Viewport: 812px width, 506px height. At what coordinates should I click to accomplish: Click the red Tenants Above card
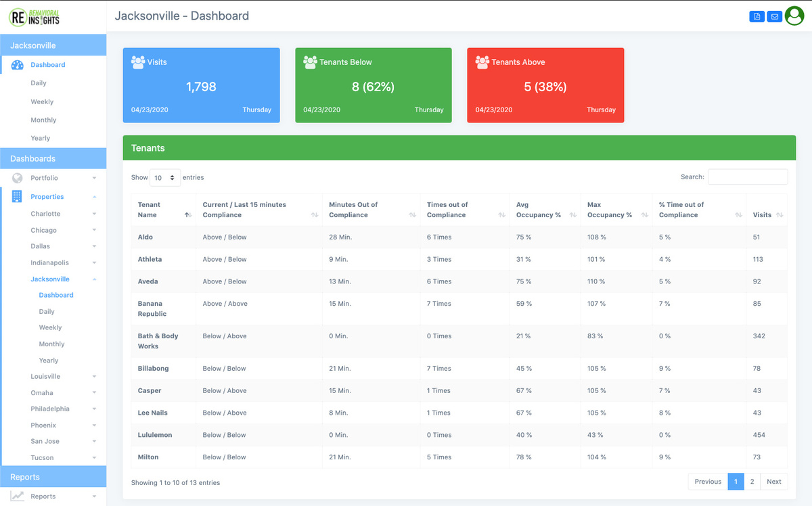pyautogui.click(x=545, y=85)
